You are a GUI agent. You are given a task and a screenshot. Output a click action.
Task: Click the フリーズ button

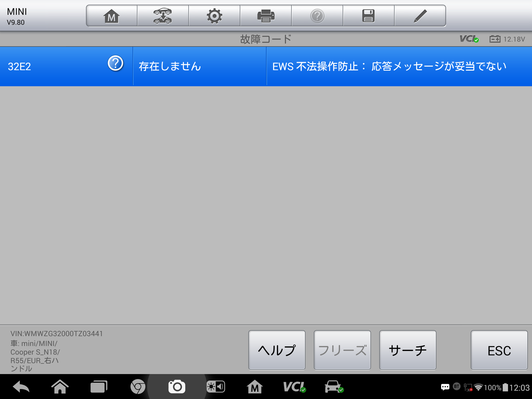342,350
